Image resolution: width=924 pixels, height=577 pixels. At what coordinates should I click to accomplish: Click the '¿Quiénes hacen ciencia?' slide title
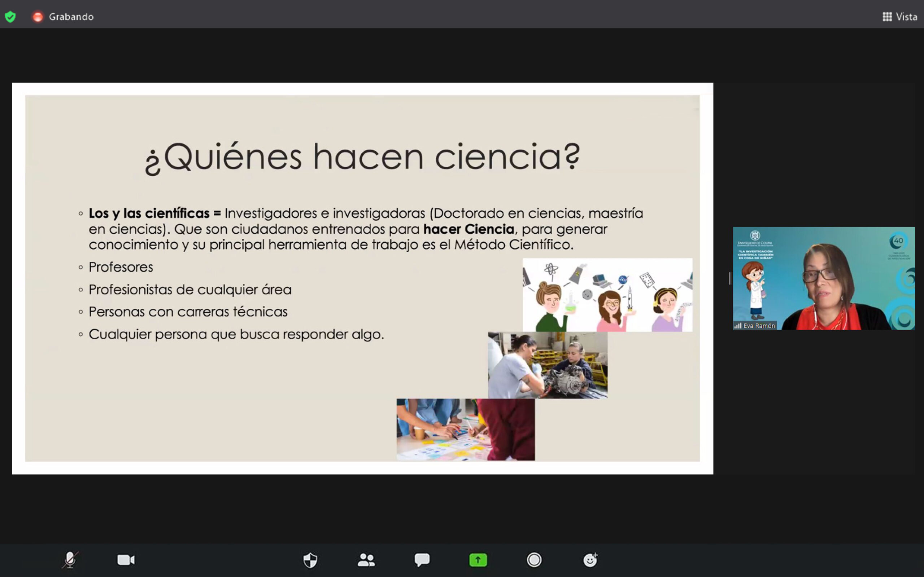(362, 157)
